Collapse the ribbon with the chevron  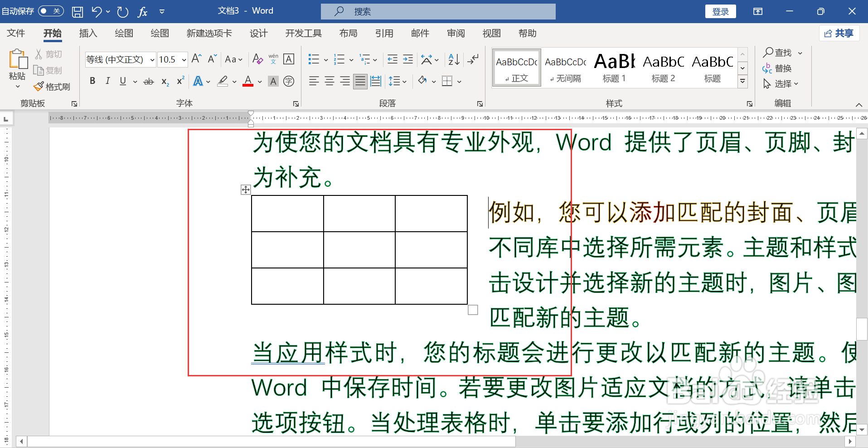(x=858, y=105)
